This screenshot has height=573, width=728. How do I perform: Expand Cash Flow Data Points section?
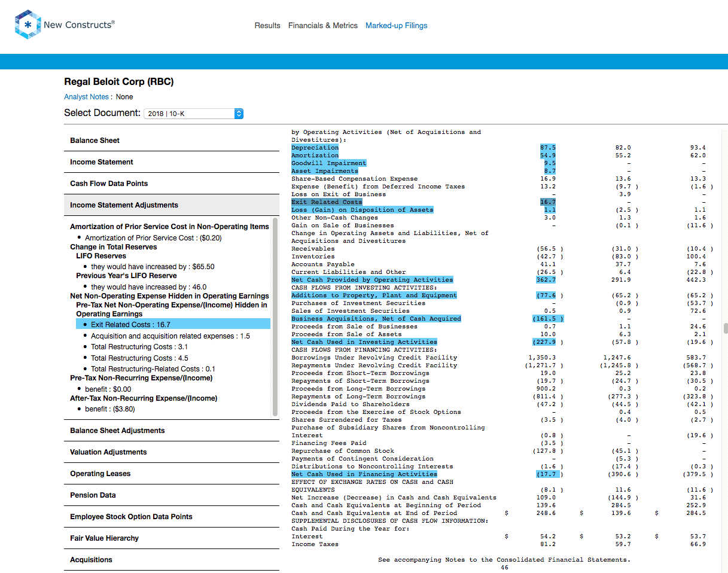click(x=172, y=184)
